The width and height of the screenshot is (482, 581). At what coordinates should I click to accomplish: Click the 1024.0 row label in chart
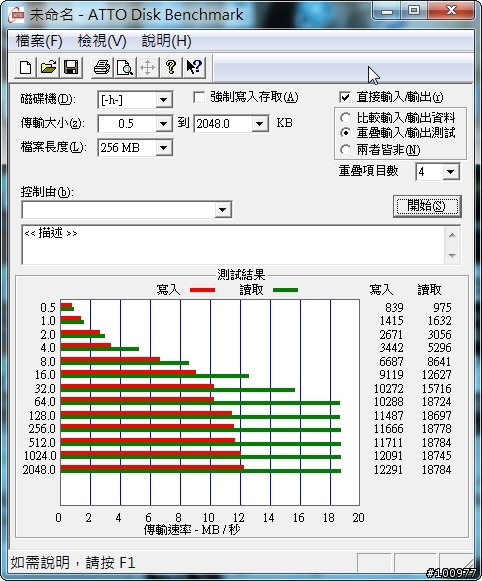click(x=40, y=455)
